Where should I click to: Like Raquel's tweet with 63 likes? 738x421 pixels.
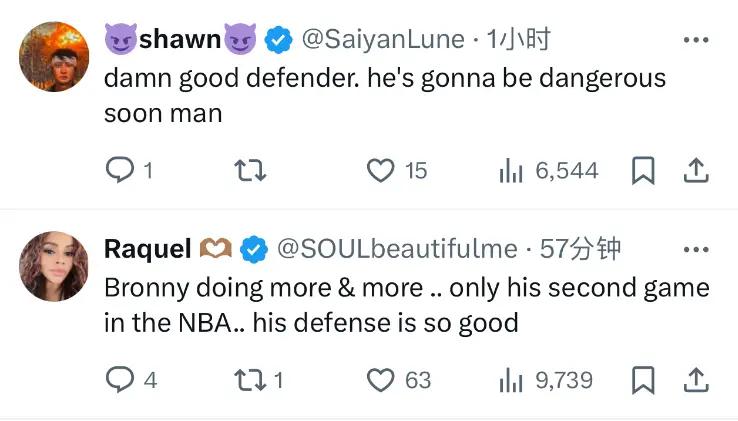point(381,380)
